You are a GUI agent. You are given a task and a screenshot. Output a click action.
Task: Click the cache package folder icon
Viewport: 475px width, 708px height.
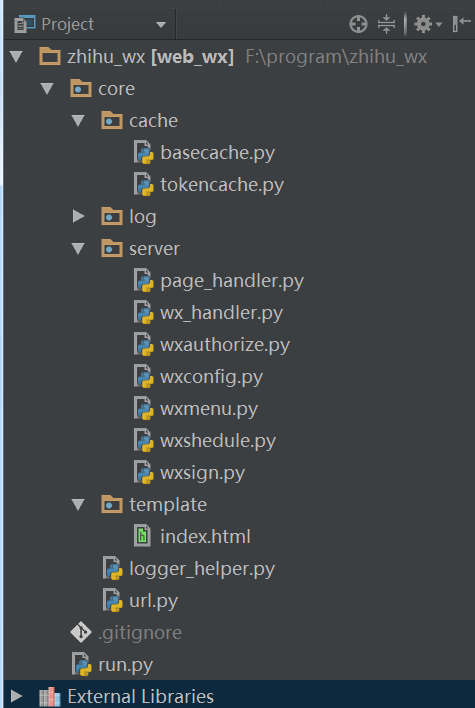(x=112, y=121)
